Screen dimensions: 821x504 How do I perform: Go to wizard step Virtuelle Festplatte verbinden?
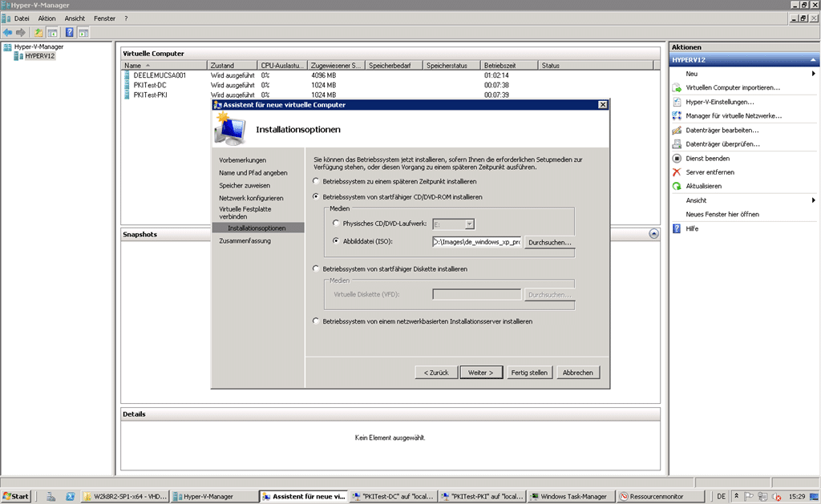pos(245,212)
